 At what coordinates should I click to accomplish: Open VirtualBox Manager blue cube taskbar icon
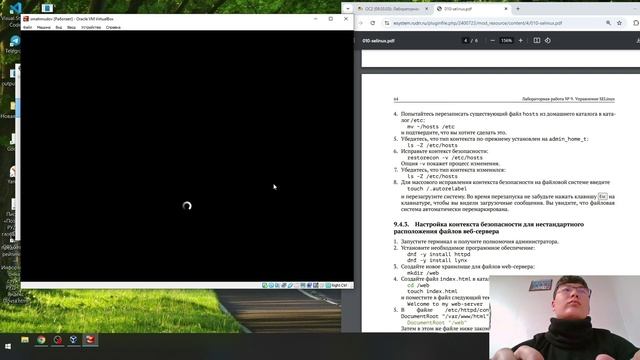73,340
